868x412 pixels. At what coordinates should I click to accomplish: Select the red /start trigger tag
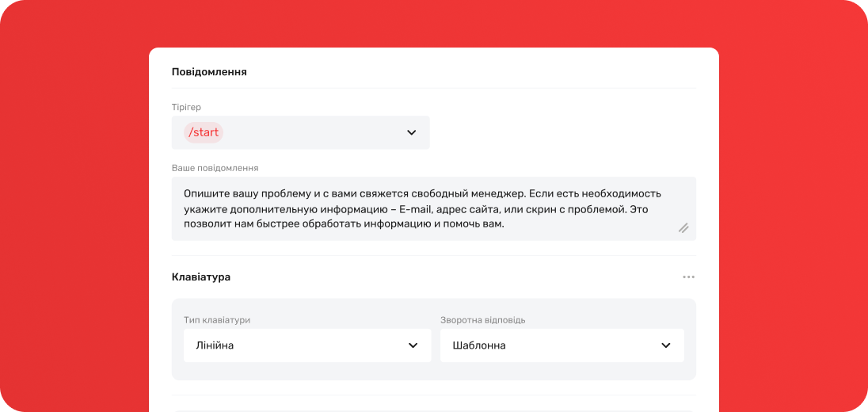click(204, 132)
